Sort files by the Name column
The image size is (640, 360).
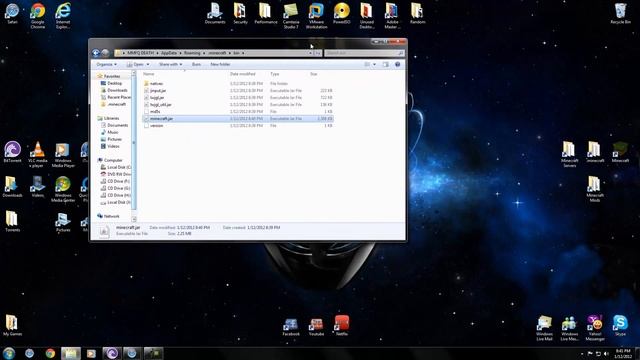click(149, 74)
